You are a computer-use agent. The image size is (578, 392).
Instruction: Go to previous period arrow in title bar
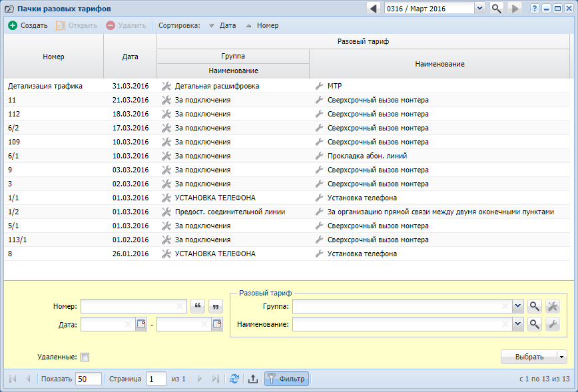click(373, 9)
